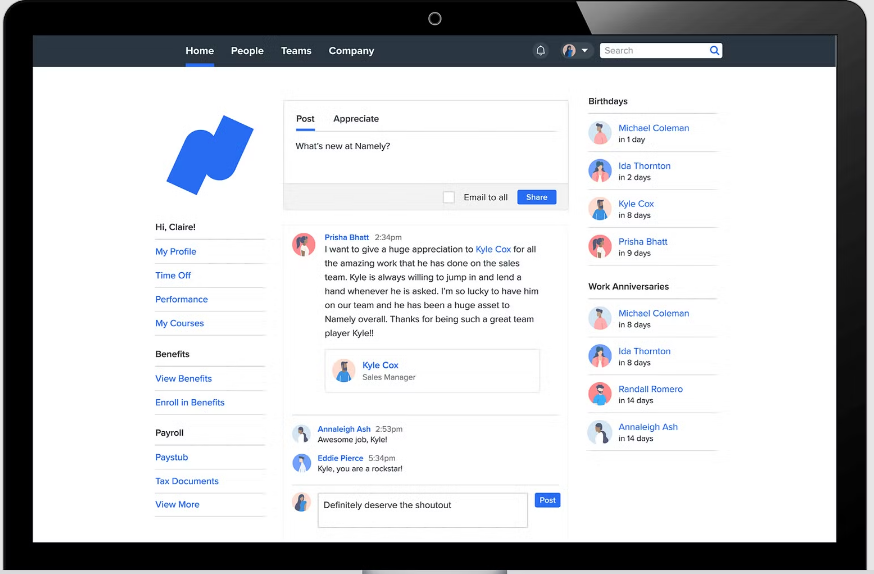
Task: Check the Email to all checkbox
Action: tap(449, 197)
